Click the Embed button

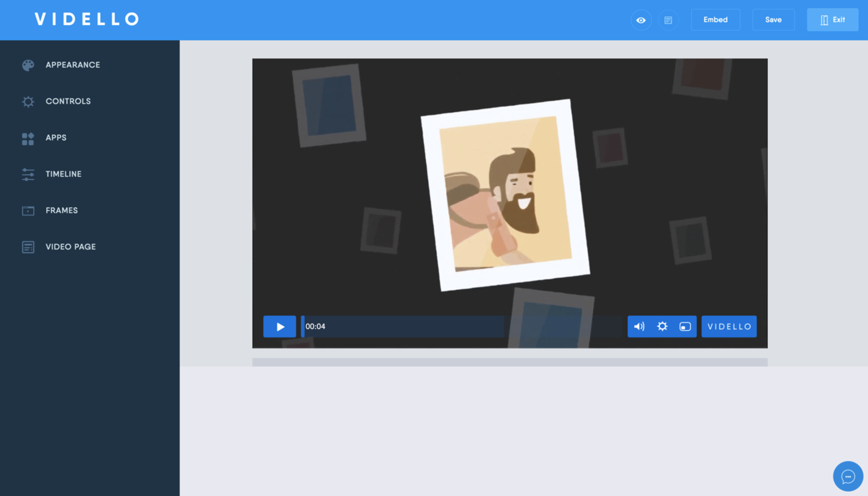(x=716, y=20)
